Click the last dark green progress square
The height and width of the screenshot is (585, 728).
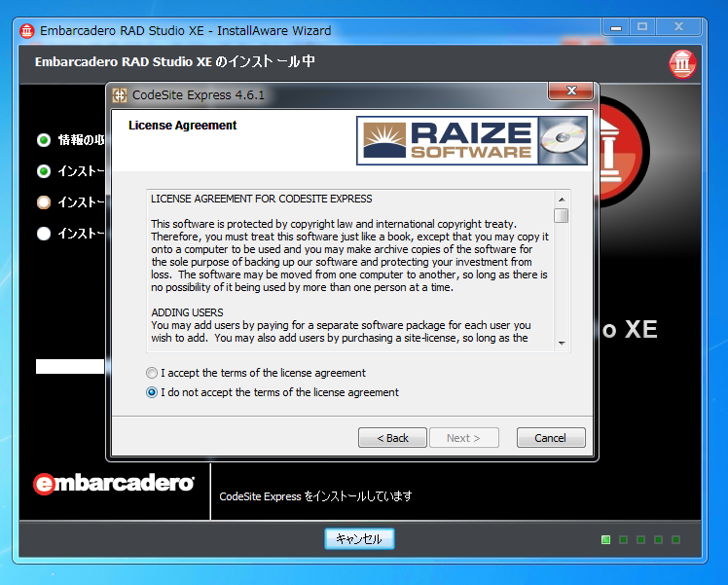[x=676, y=539]
